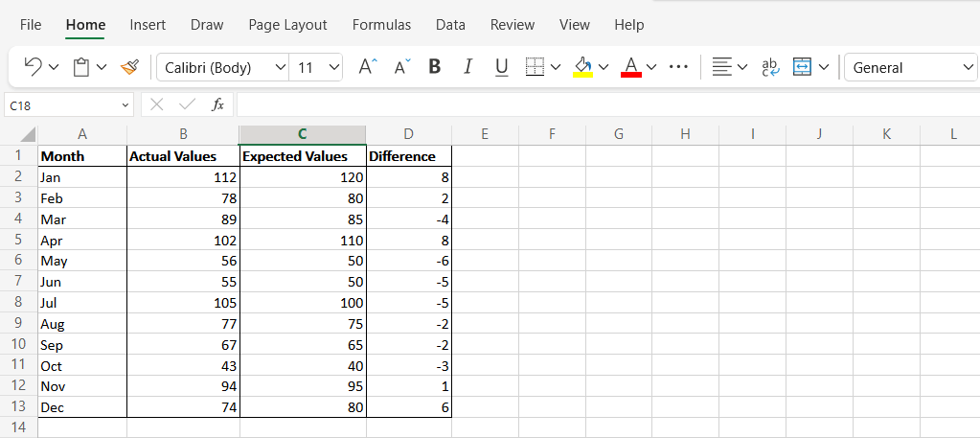Click inside the formula bar input
The width and height of the screenshot is (980, 438).
607,105
